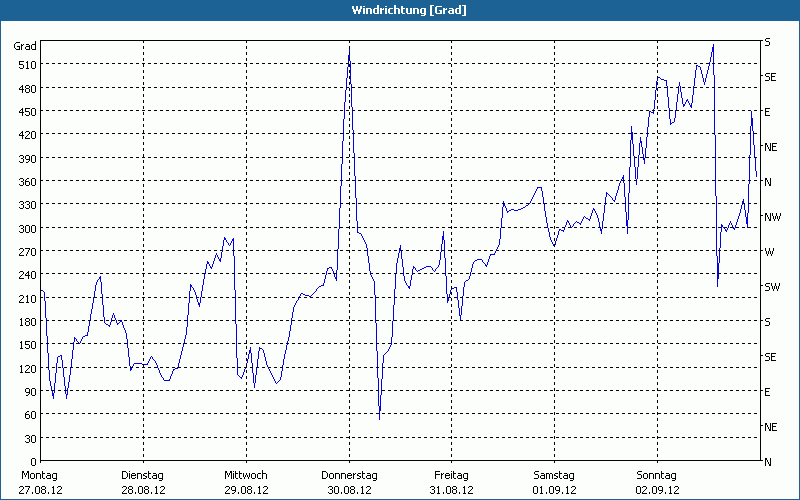800x500 pixels.
Task: Select the Samstag day label
Action: coord(554,476)
